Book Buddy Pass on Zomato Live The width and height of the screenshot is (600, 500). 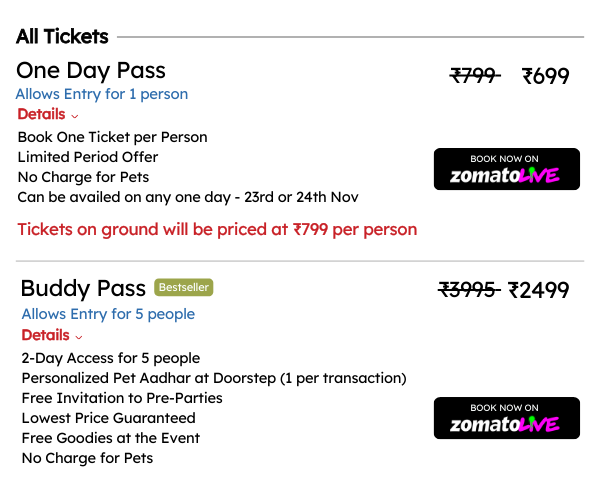tap(507, 418)
